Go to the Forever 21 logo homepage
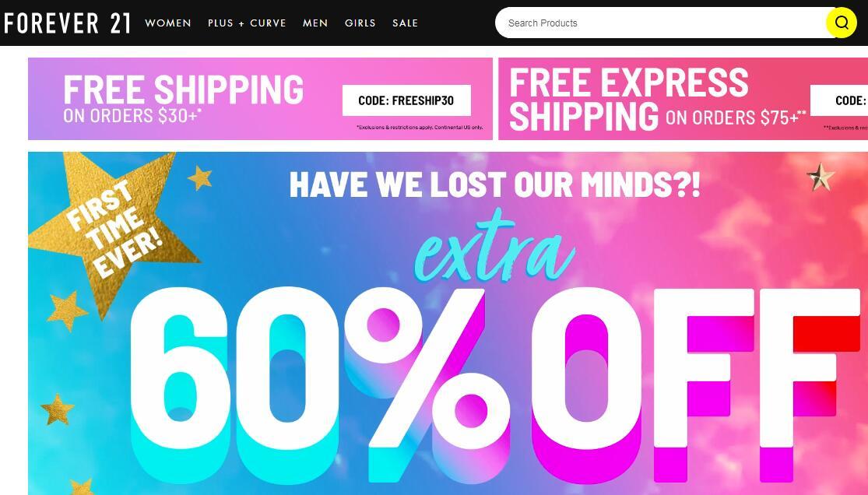Viewport: 868px width, 495px height. click(x=67, y=23)
